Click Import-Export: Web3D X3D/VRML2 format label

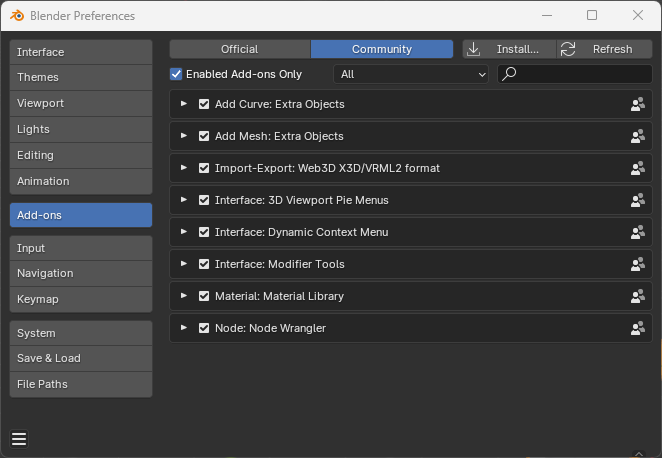327,168
